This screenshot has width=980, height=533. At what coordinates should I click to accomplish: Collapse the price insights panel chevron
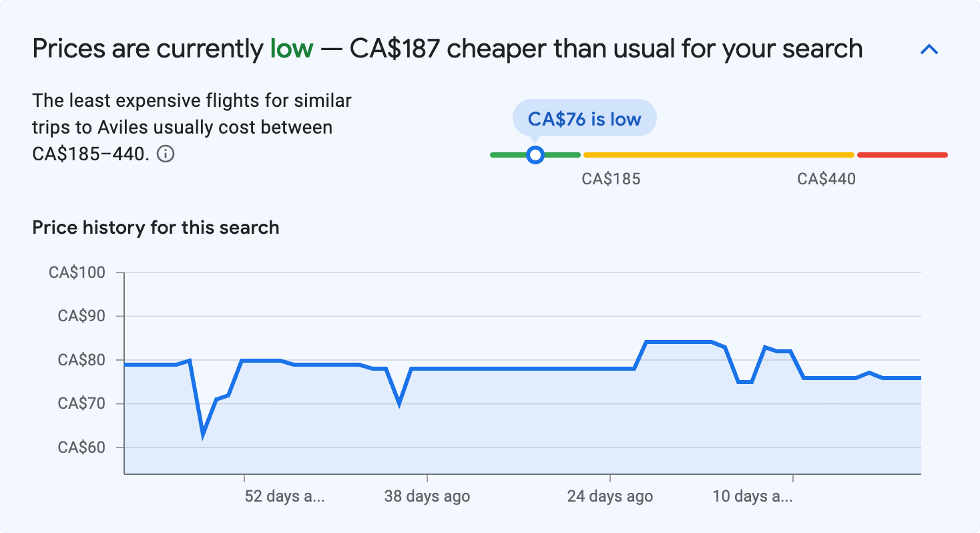click(929, 49)
